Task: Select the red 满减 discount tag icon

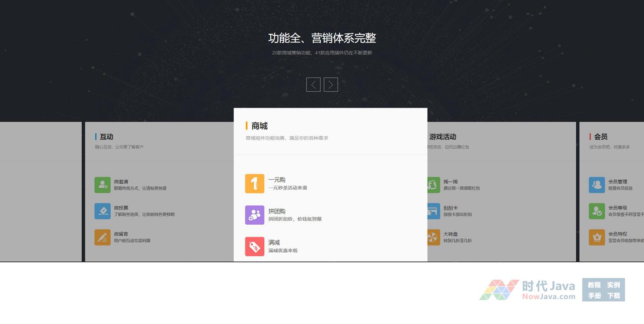Action: (254, 246)
